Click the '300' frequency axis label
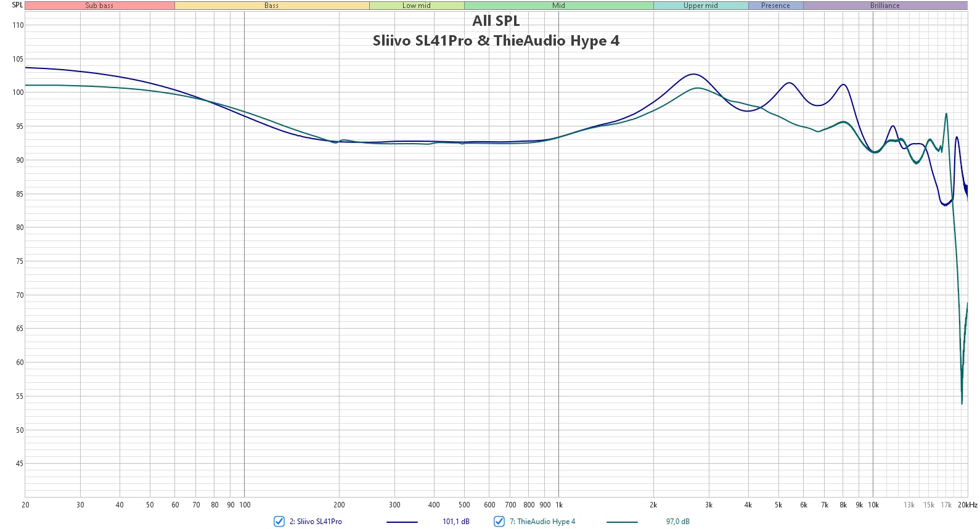This screenshot has height=529, width=980. (394, 505)
